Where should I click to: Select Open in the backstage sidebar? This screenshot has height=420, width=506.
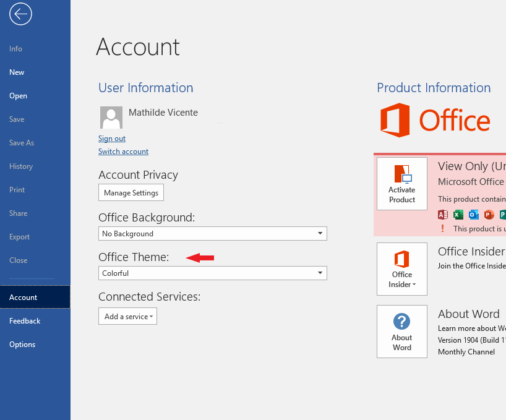pos(18,96)
